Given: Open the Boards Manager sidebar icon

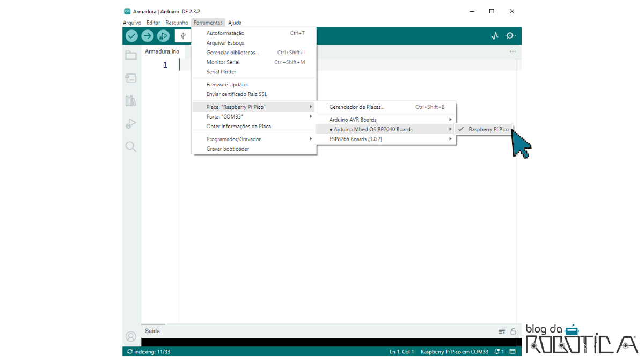Looking at the screenshot, I should point(130,78).
